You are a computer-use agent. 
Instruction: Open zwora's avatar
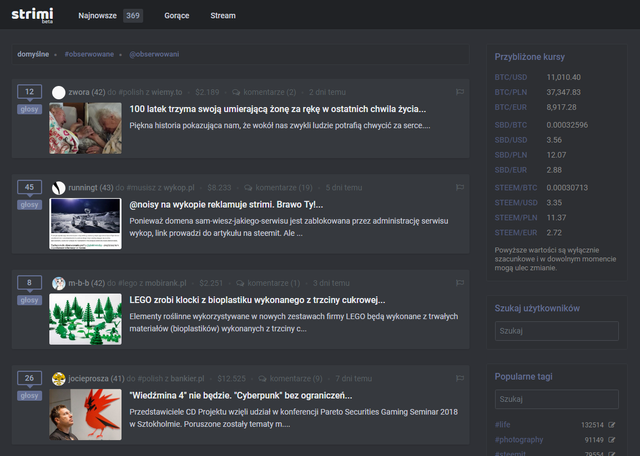(58, 92)
